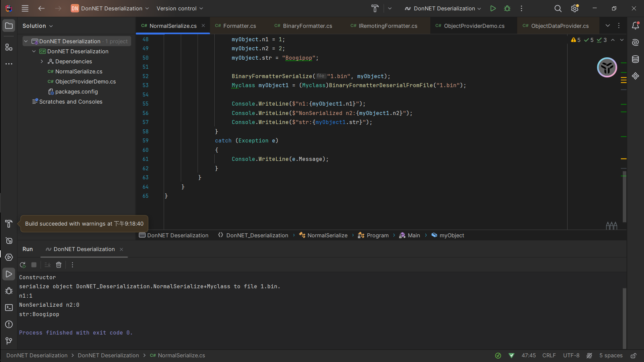Open the Build tool window hammer

click(9, 224)
